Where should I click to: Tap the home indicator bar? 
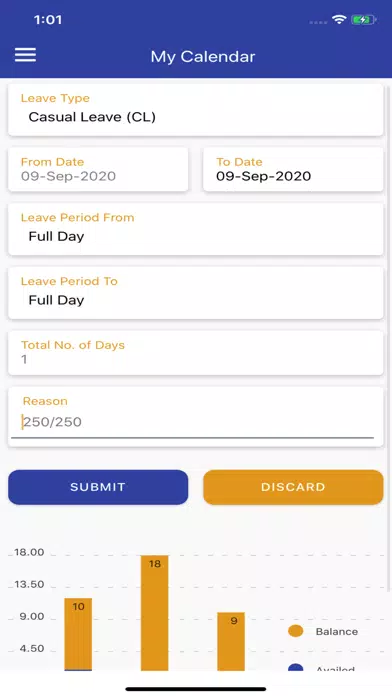[x=196, y=689]
